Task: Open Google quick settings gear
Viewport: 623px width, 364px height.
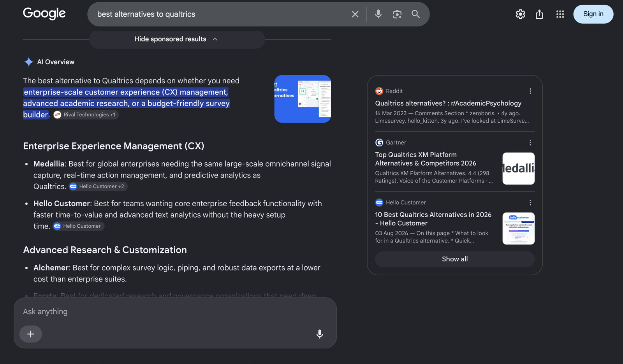Action: (x=521, y=14)
